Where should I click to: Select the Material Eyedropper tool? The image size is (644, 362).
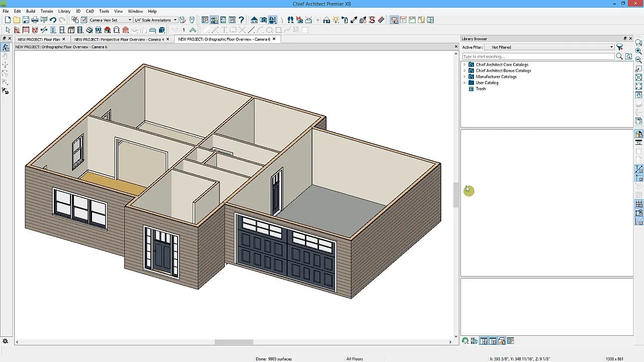(x=354, y=20)
